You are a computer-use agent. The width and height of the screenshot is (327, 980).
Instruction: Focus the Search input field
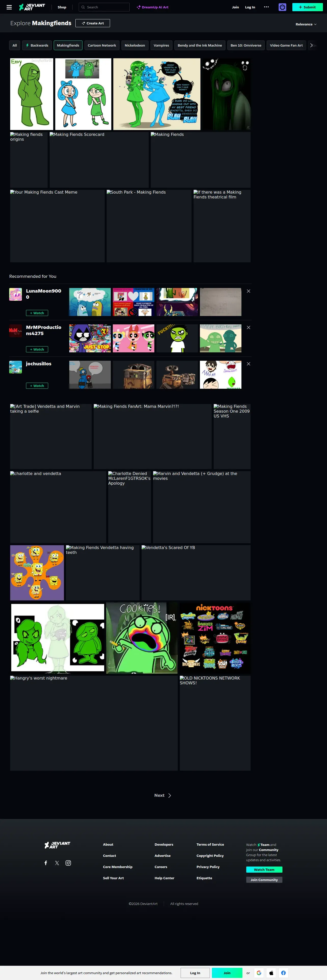[104, 7]
